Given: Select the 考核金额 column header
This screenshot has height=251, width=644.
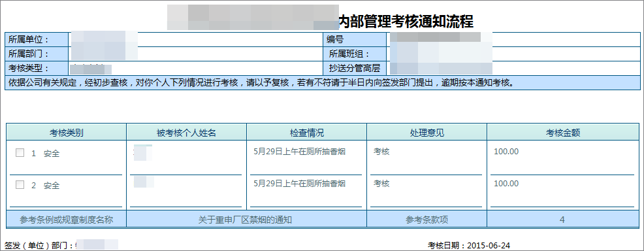Looking at the screenshot, I should (x=563, y=133).
